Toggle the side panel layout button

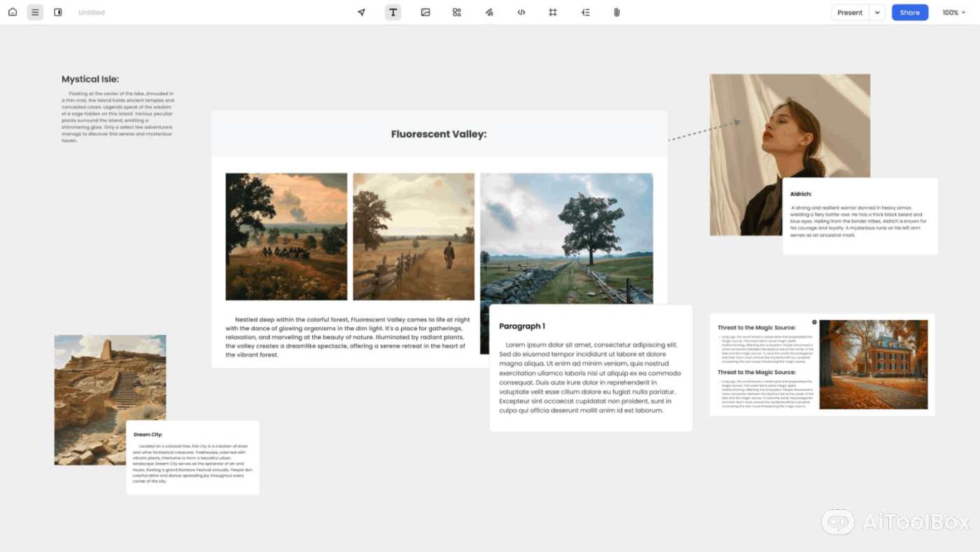click(58, 12)
